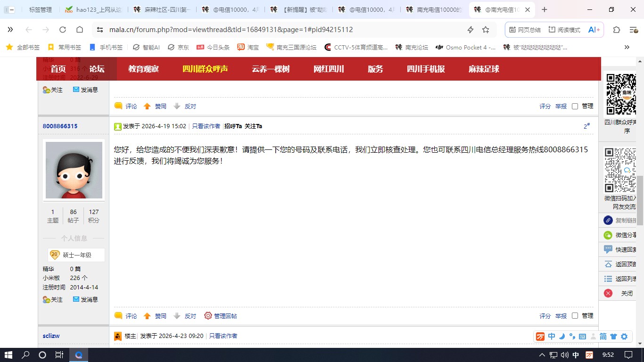Image resolution: width=644 pixels, height=362 pixels.
Task: Open the 2# floor permalink
Action: (x=586, y=126)
